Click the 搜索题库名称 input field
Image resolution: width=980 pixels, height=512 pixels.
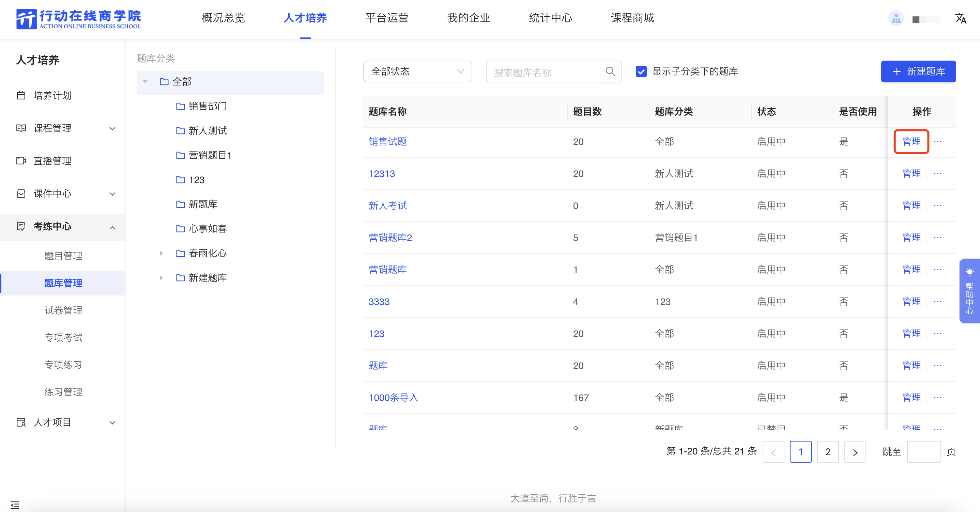pos(543,71)
